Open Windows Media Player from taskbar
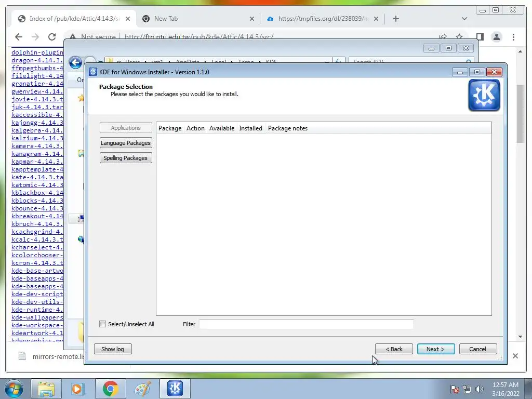Viewport: 532px width, 399px height. coord(77,389)
